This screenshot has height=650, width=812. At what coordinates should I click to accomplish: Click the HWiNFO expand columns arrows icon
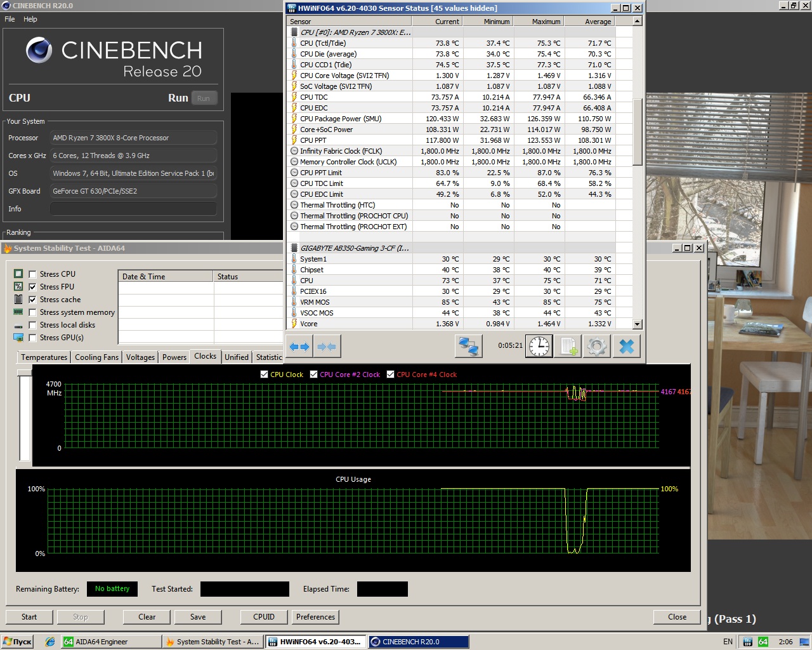click(299, 347)
